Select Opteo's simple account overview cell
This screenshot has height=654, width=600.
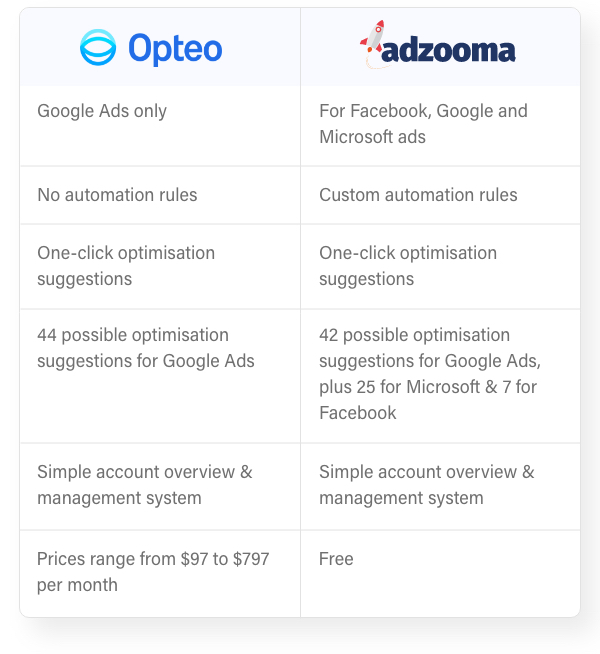pyautogui.click(x=160, y=487)
